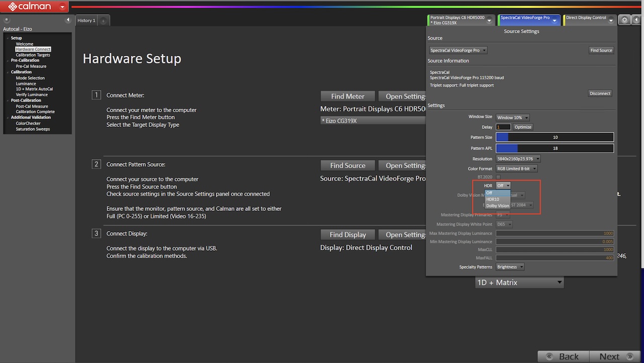644x363 pixels.
Task: Click the Delay input field
Action: [503, 127]
